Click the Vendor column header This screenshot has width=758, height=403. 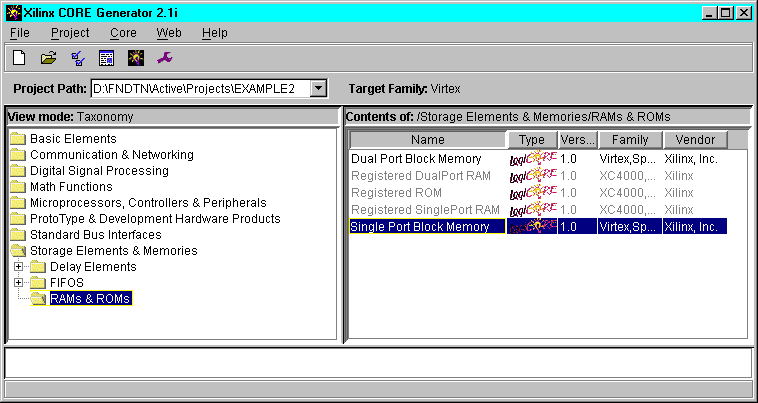coord(695,140)
